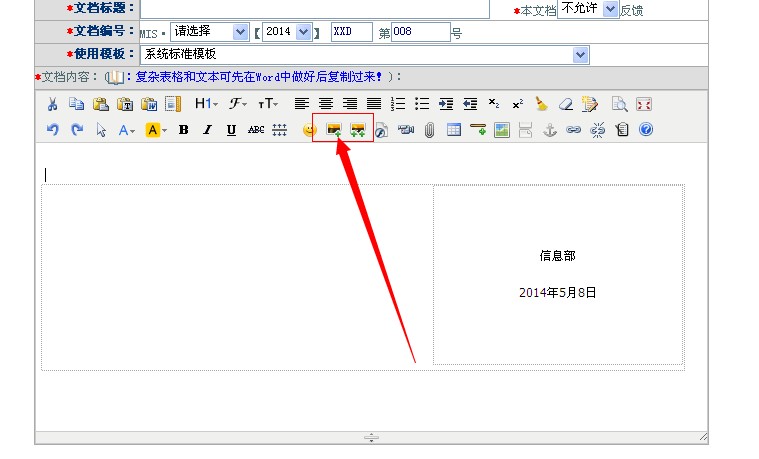Image resolution: width=759 pixels, height=459 pixels.
Task: Click the batch image upload icon
Action: point(357,129)
